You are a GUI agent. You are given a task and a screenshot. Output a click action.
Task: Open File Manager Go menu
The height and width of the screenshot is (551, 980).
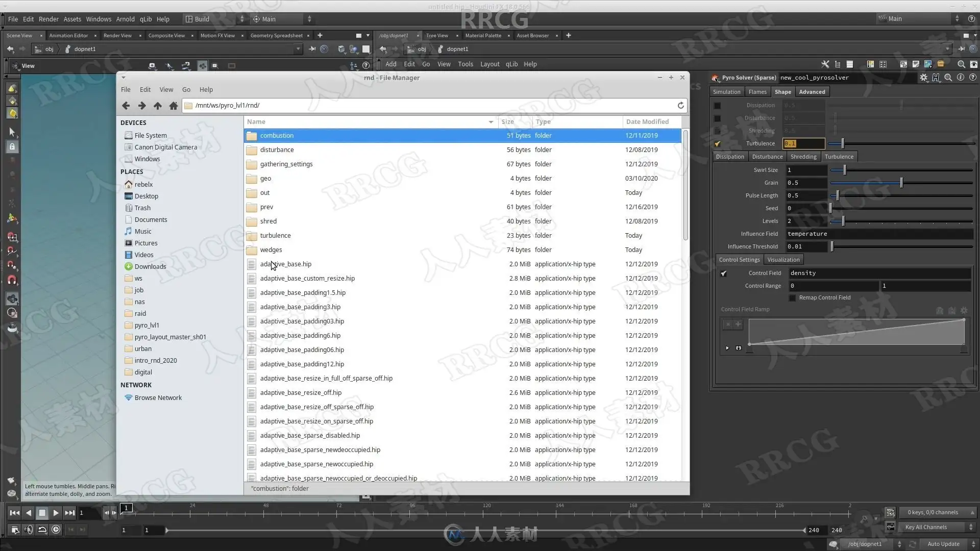pos(186,90)
